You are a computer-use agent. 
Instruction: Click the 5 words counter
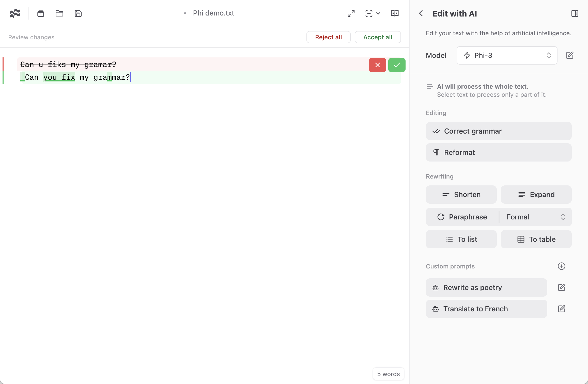click(x=388, y=374)
